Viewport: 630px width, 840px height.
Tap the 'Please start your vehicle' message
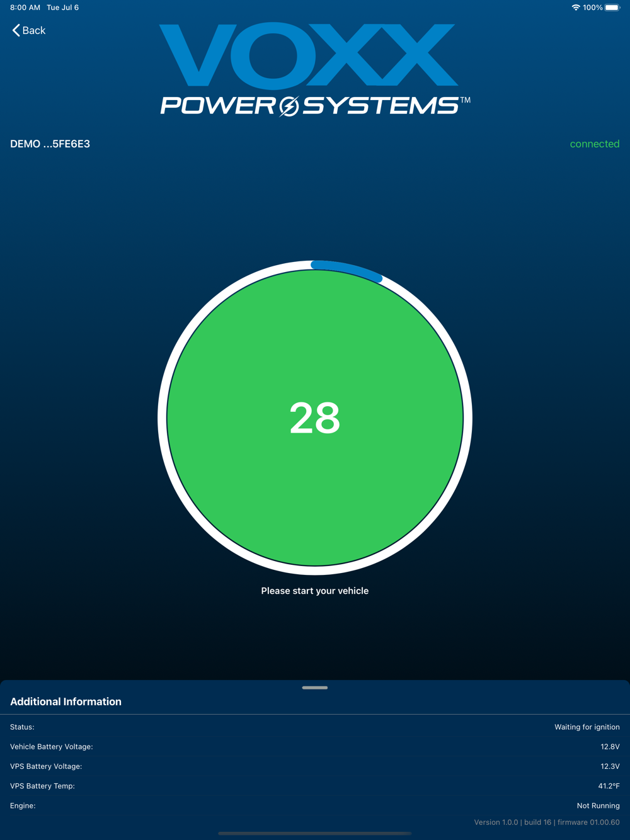click(x=315, y=591)
